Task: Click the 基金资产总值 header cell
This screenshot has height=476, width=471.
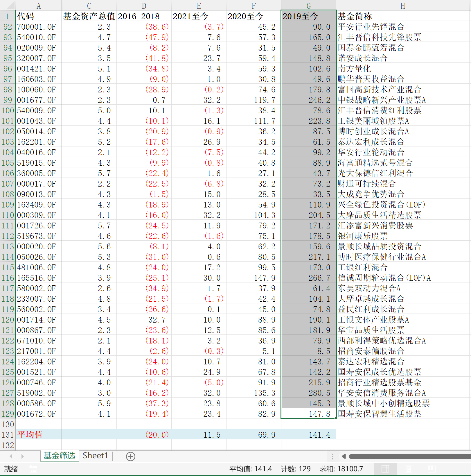Action: [89, 16]
